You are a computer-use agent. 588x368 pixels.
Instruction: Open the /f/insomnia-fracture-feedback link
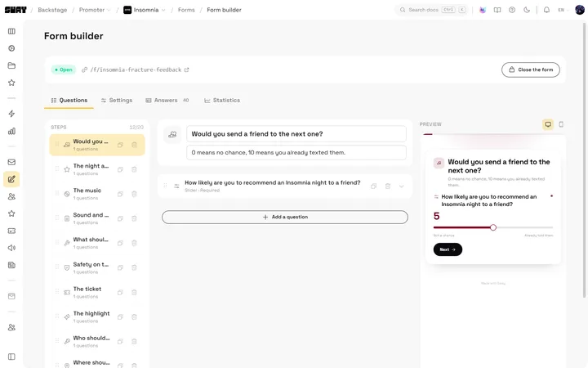(136, 70)
